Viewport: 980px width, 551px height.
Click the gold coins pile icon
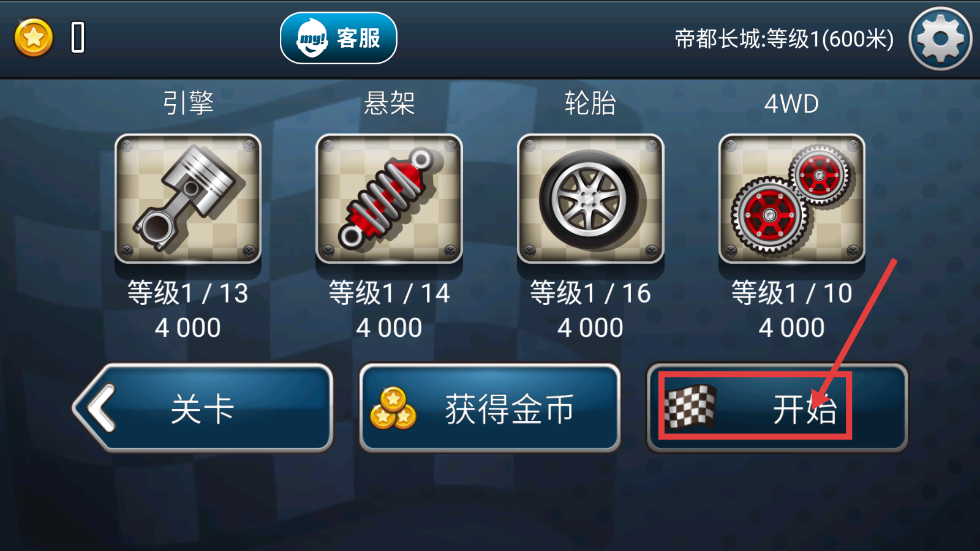coord(393,408)
